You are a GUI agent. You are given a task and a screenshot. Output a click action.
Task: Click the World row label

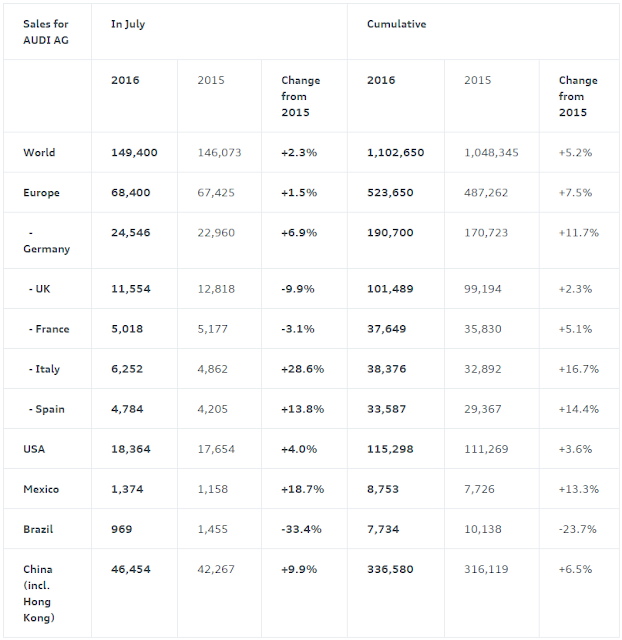39,153
